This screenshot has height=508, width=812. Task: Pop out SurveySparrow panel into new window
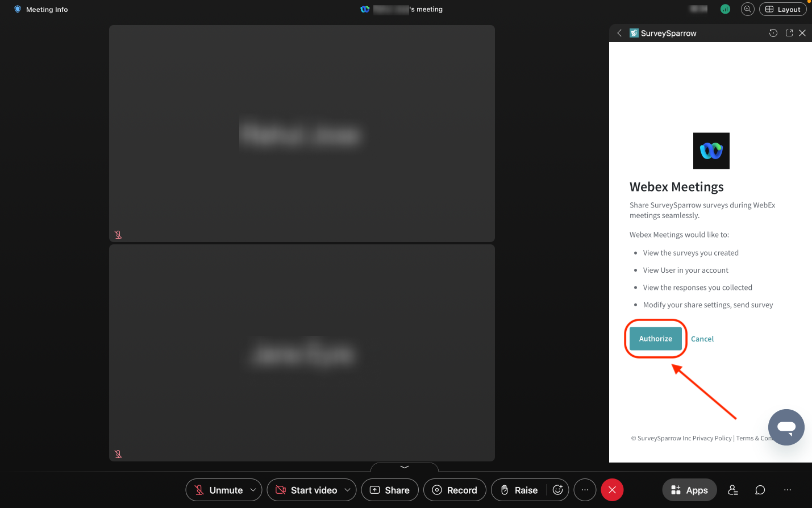pyautogui.click(x=789, y=33)
